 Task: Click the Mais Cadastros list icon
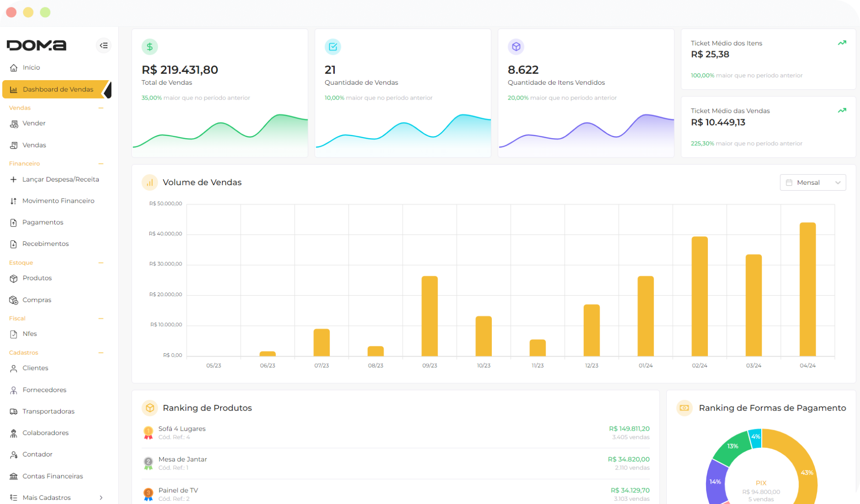(x=14, y=498)
